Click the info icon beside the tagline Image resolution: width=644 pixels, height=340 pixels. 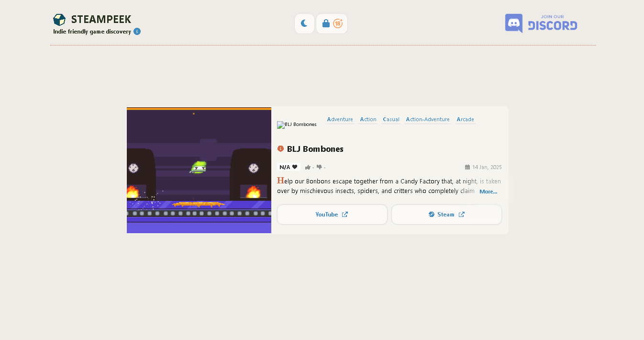click(x=137, y=32)
